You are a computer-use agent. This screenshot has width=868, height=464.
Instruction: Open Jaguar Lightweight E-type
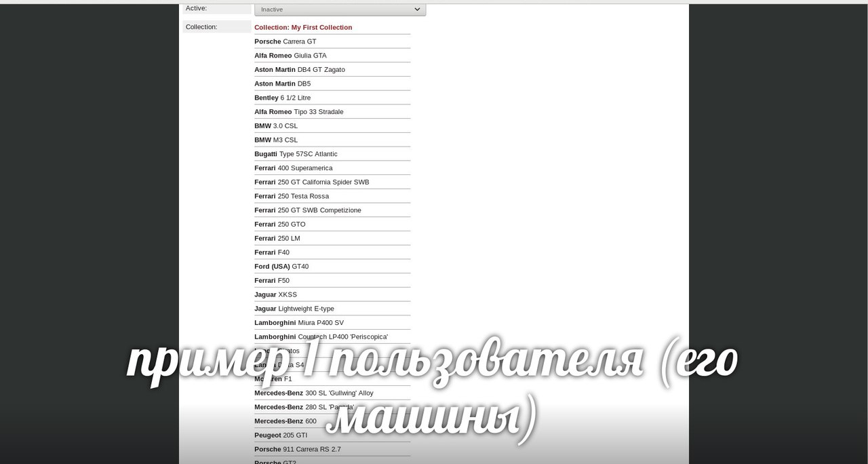tap(294, 309)
